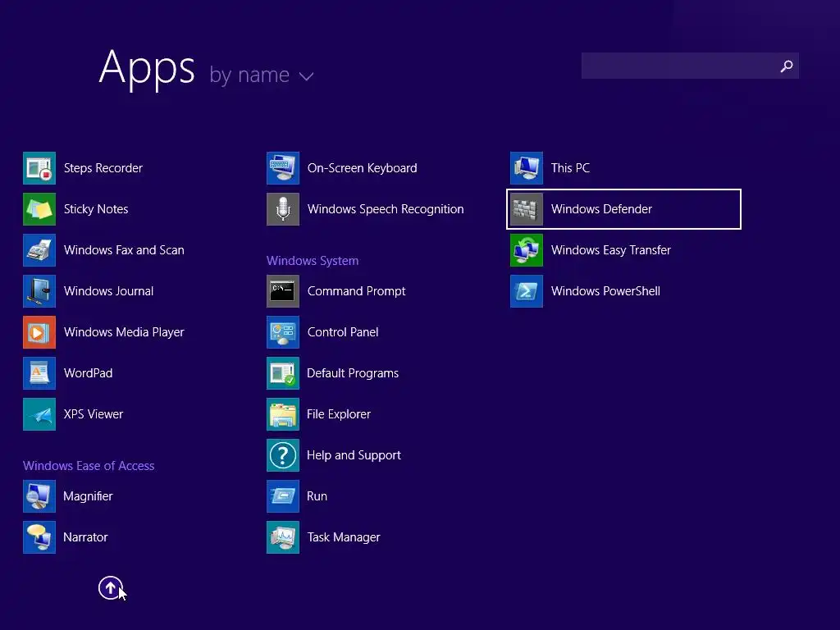Click the 'Windows PowerShell' text label

click(x=606, y=291)
